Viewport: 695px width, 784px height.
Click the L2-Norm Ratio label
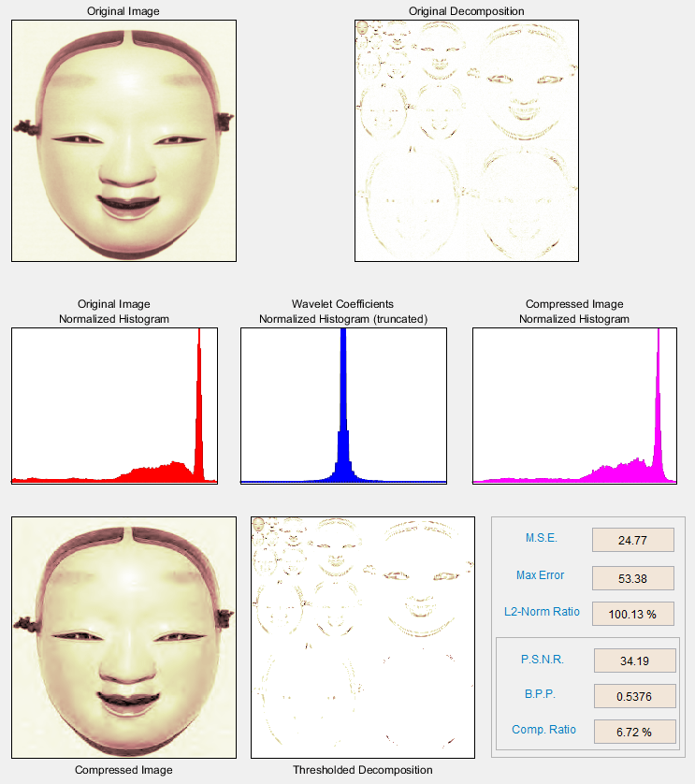[x=542, y=612]
